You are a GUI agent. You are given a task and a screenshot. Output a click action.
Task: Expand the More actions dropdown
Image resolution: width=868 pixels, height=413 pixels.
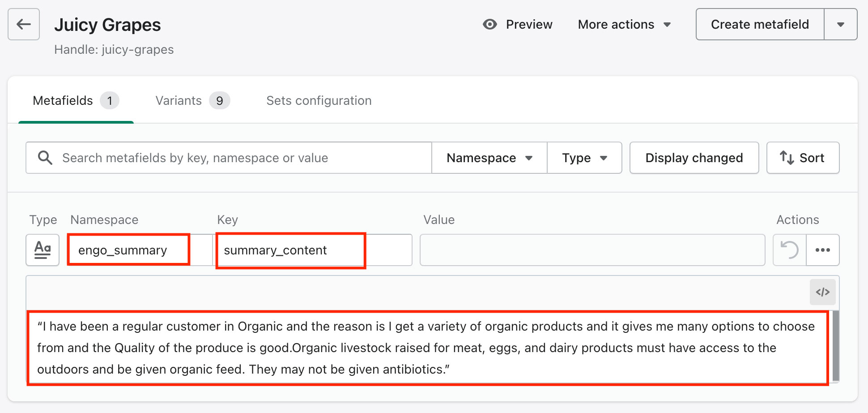click(x=624, y=24)
